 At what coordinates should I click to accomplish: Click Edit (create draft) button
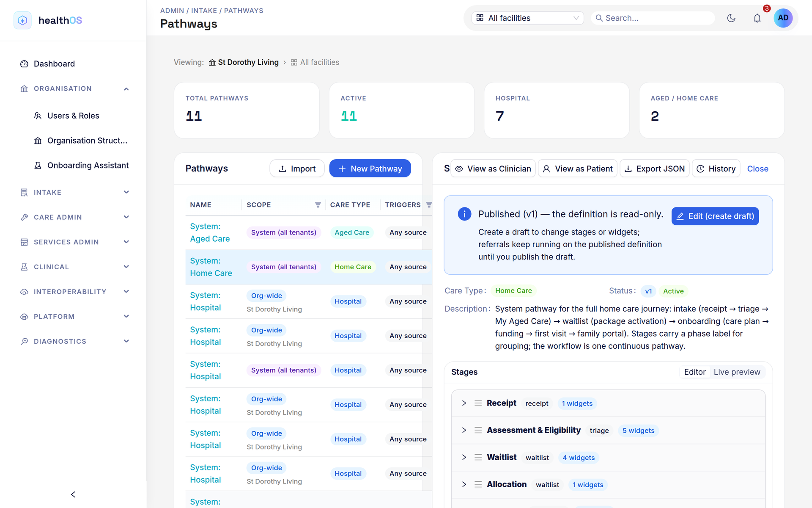click(x=715, y=216)
